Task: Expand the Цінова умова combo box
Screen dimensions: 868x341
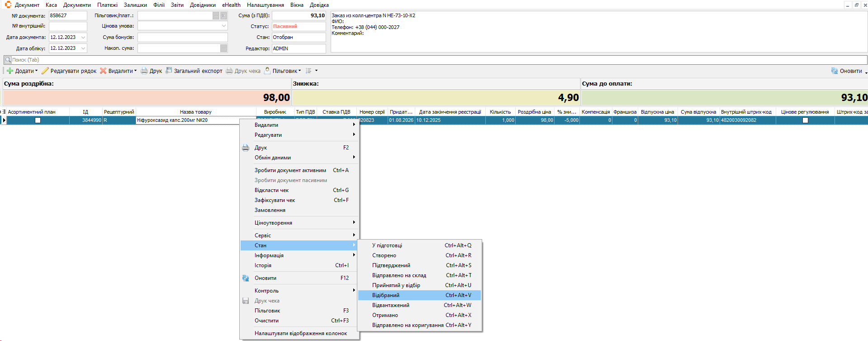Action: coord(223,26)
